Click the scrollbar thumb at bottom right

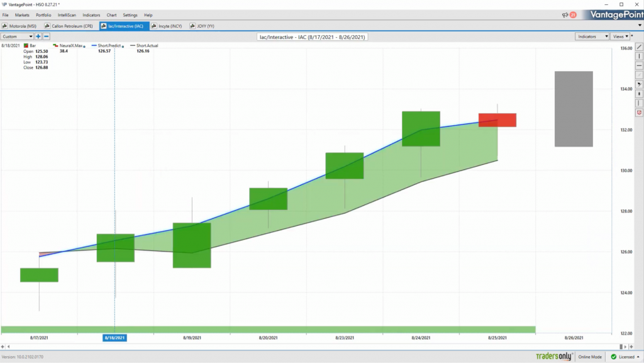[x=621, y=347]
